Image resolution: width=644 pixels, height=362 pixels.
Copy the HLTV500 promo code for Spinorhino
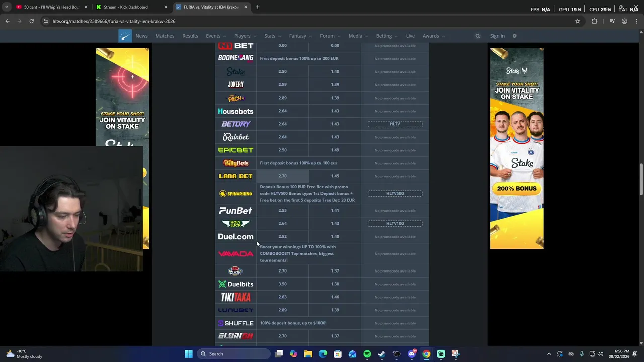click(395, 193)
